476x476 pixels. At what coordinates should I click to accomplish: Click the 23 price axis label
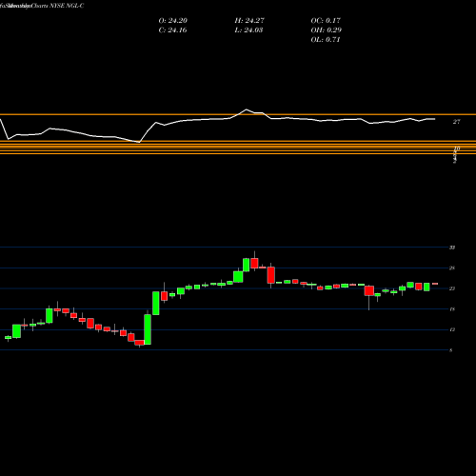point(452,288)
